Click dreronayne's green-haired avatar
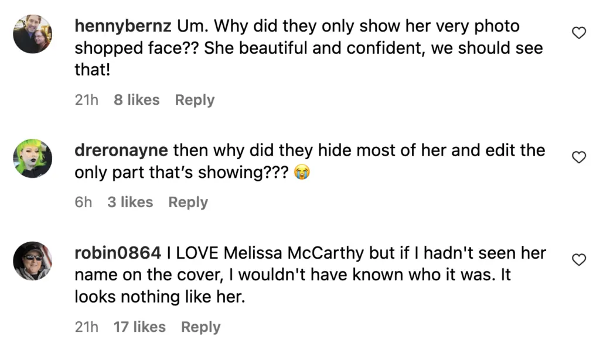This screenshot has height=364, width=600. coord(33,158)
